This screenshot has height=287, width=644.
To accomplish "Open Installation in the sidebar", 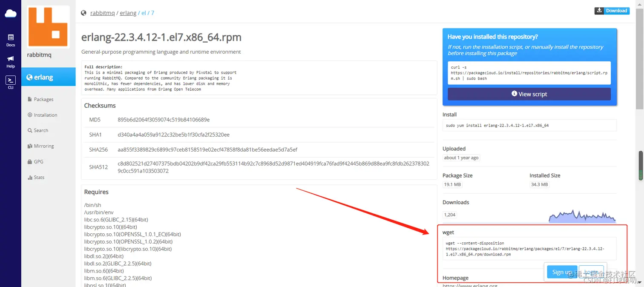I will (42, 115).
